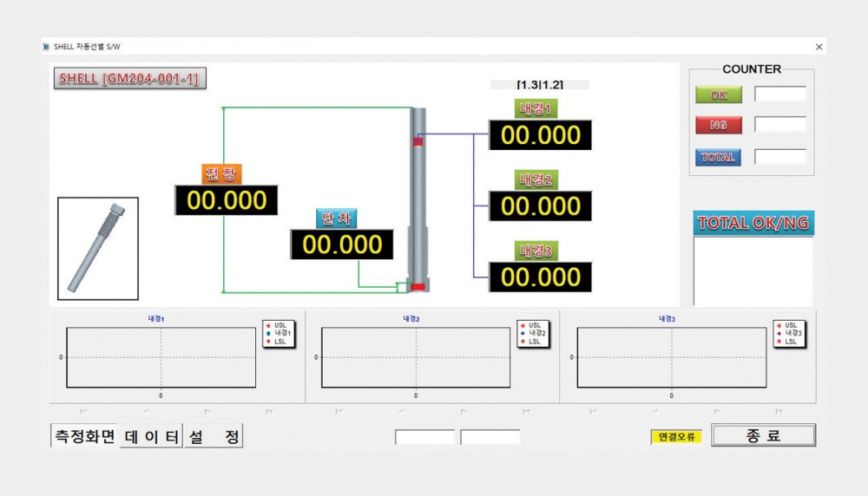Open the 설정 tab
The image size is (868, 496).
[x=214, y=436]
